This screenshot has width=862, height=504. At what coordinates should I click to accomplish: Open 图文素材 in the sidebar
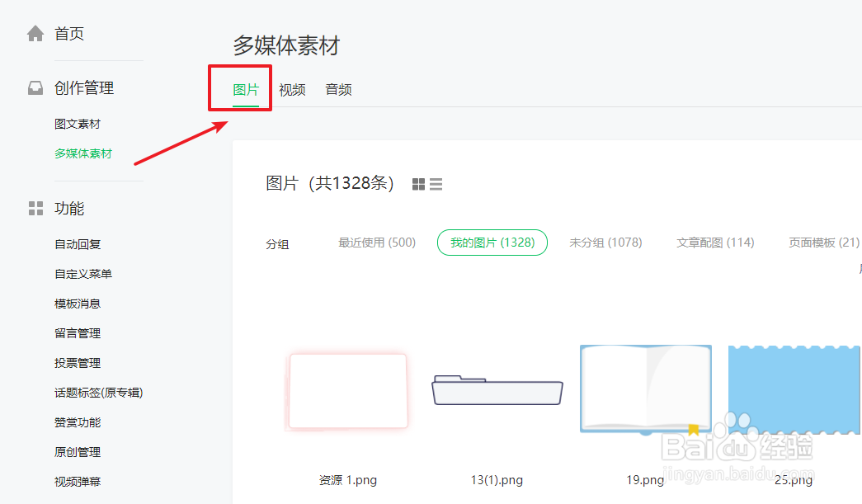[77, 123]
